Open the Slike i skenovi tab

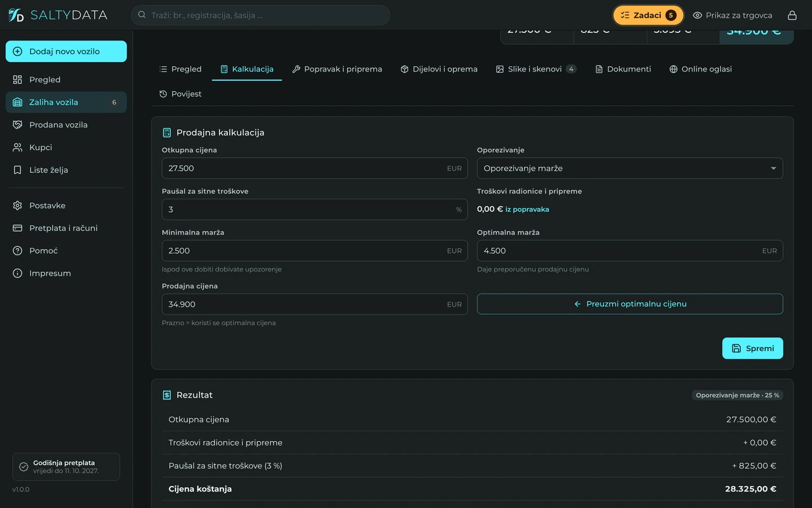coord(536,69)
